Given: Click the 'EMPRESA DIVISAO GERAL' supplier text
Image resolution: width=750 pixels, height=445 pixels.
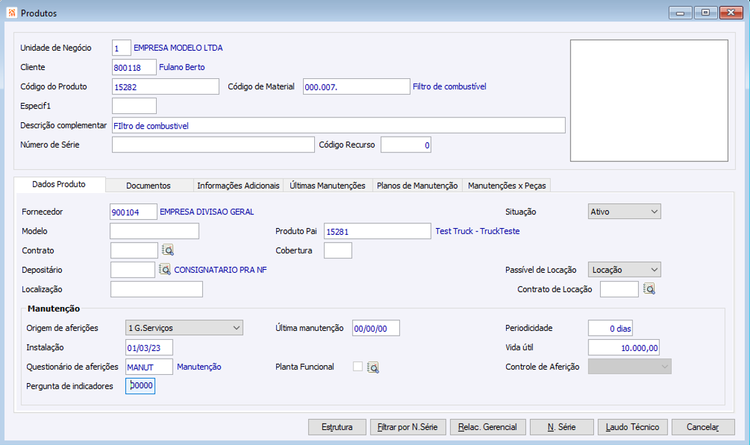Looking at the screenshot, I should pyautogui.click(x=207, y=211).
